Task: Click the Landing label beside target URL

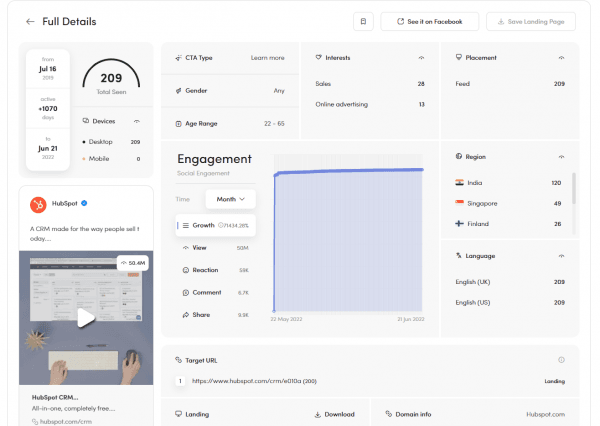Action: click(x=554, y=381)
